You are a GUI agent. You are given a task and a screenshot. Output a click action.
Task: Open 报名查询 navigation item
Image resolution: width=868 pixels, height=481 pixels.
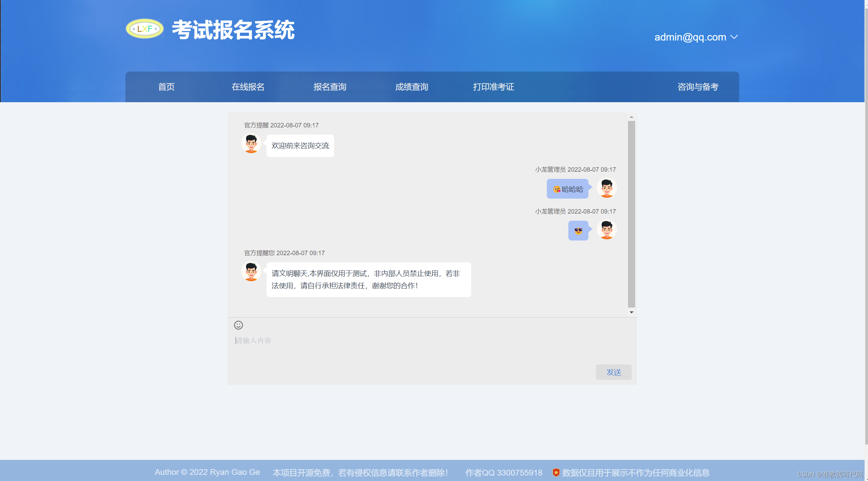(330, 87)
